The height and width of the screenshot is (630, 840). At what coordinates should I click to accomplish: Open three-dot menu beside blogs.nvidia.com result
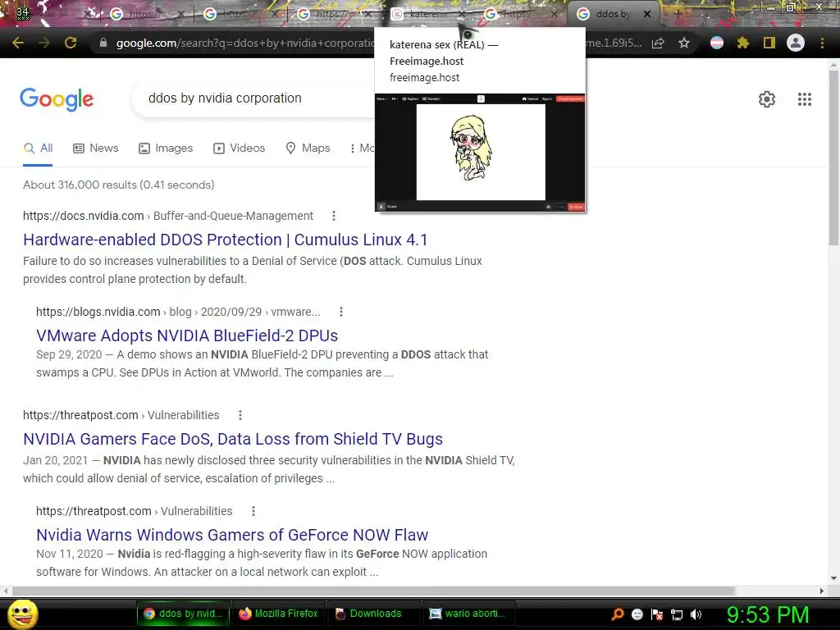click(x=341, y=312)
